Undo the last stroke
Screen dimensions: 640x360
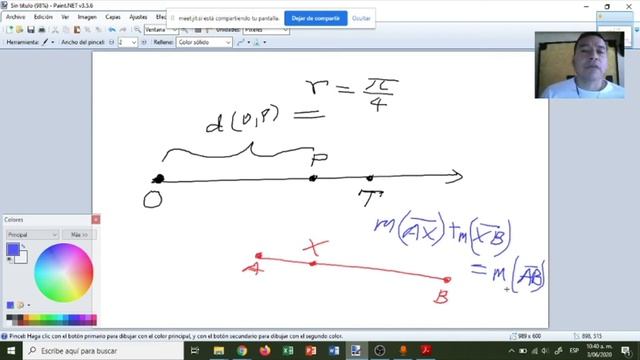pos(111,30)
